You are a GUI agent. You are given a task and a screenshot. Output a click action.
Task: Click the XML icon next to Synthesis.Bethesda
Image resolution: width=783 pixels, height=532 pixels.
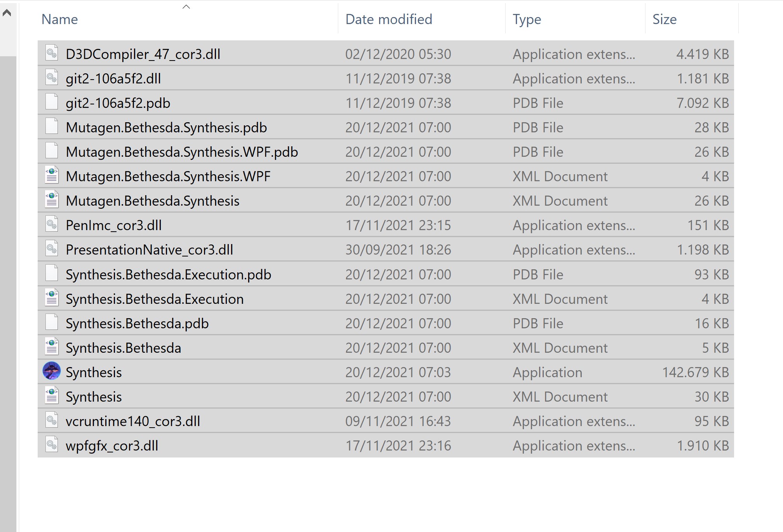(x=51, y=347)
